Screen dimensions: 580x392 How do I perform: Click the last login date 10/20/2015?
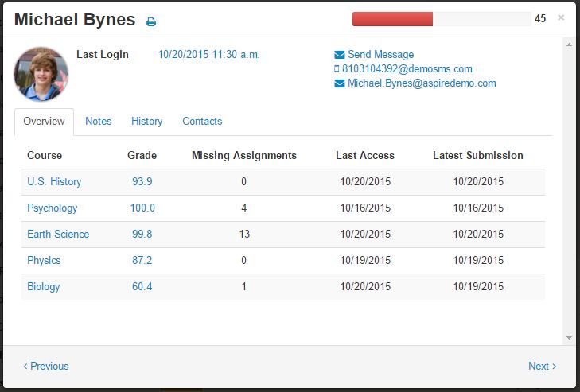coord(208,55)
